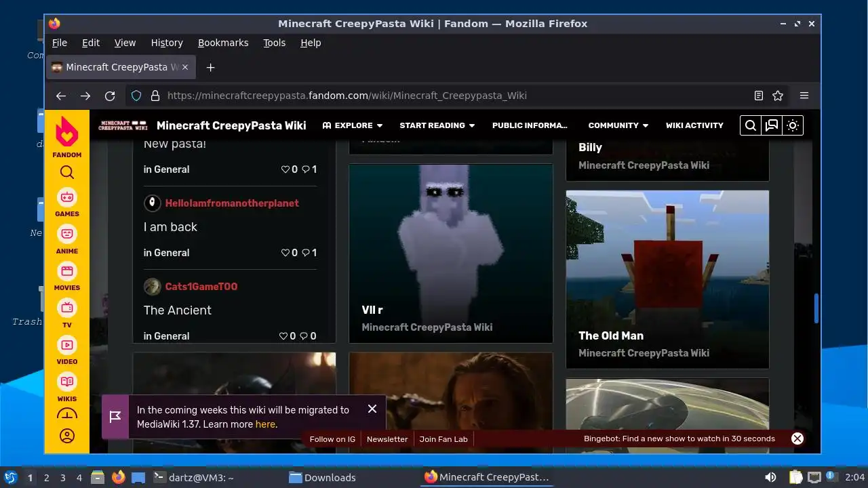Search the wiki with magnifier icon

750,125
